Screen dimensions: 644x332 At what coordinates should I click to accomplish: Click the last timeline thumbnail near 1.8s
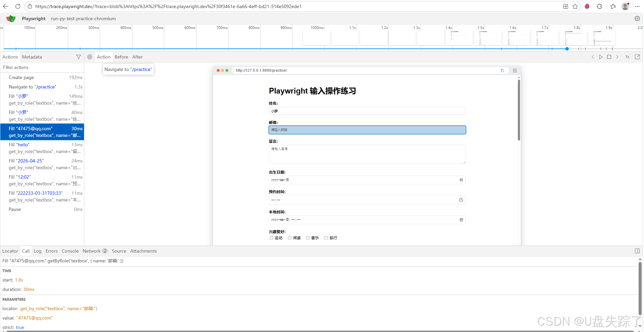602,38
